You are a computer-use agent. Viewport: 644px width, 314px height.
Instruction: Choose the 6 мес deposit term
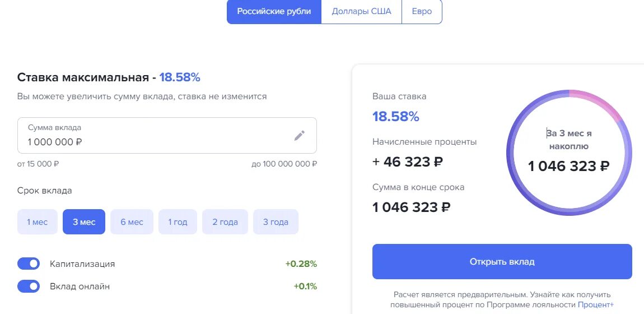(132, 222)
